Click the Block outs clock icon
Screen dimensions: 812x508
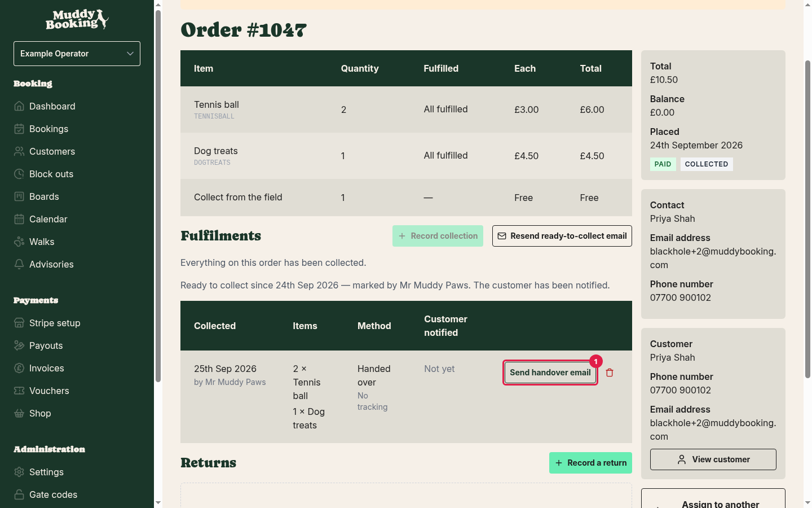tap(19, 174)
